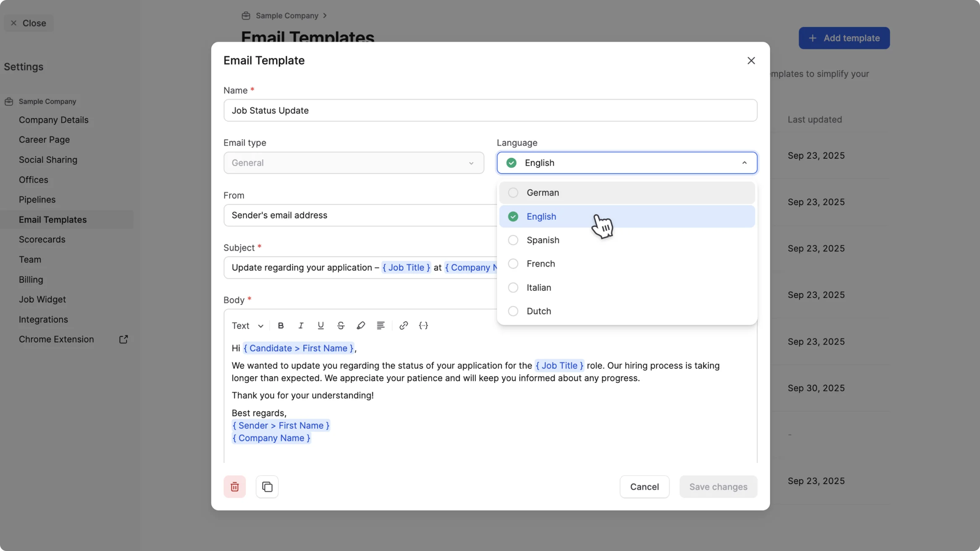Viewport: 980px width, 551px height.
Task: Apply strikethrough formatting
Action: (341, 325)
